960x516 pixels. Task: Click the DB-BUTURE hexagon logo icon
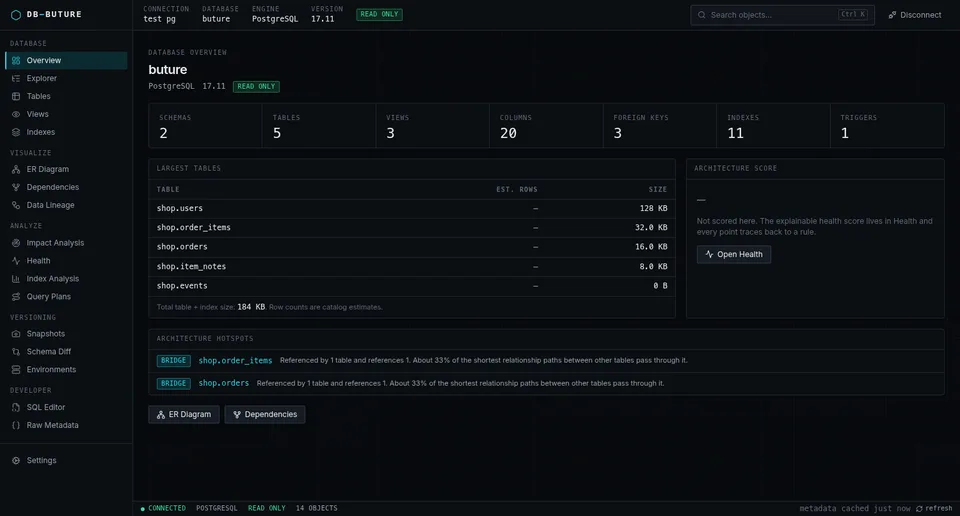(x=16, y=15)
